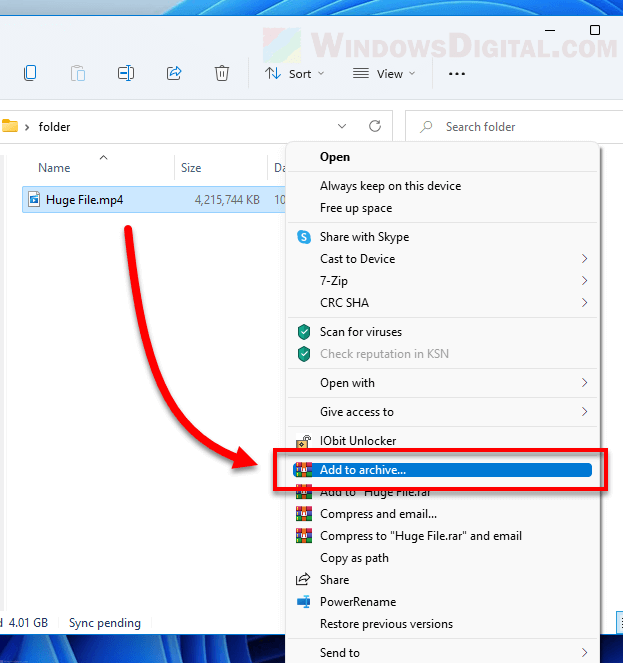The height and width of the screenshot is (663, 623).
Task: Choose Open in context menu
Action: (442, 157)
